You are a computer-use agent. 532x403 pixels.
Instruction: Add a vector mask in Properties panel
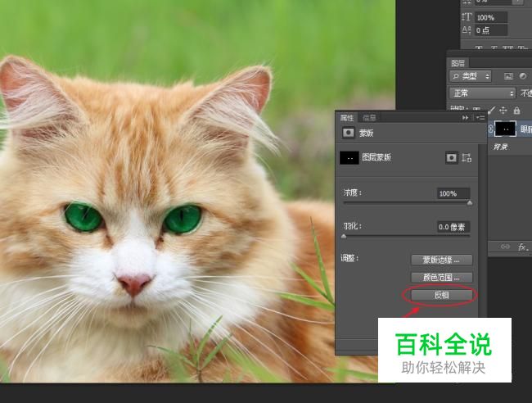point(467,158)
